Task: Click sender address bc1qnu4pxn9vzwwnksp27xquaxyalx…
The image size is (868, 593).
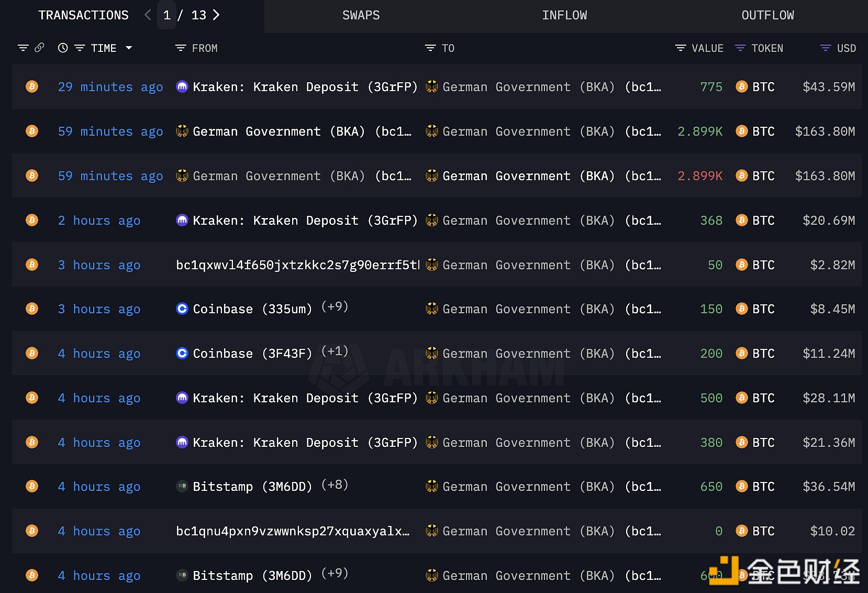Action: pyautogui.click(x=293, y=531)
